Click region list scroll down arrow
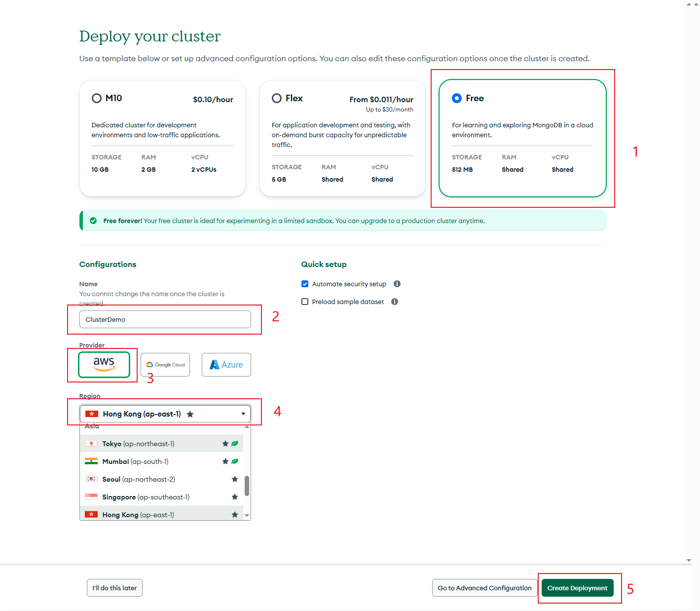Image resolution: width=700 pixels, height=611 pixels. click(247, 516)
